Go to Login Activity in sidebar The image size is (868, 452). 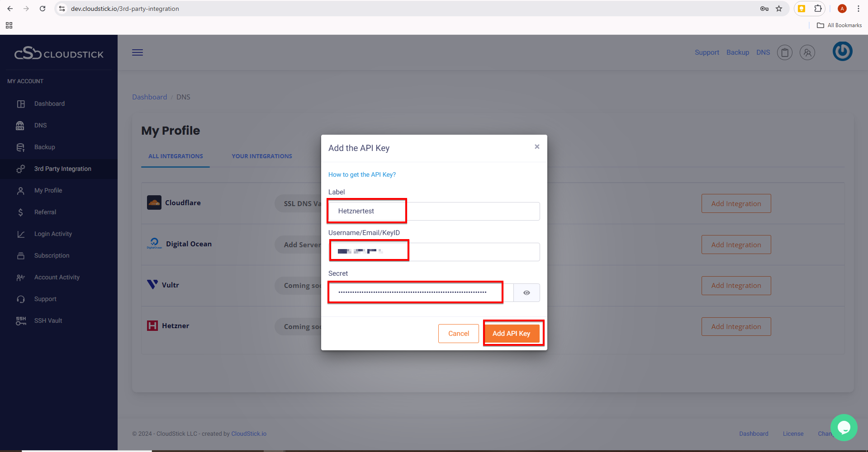tap(53, 234)
